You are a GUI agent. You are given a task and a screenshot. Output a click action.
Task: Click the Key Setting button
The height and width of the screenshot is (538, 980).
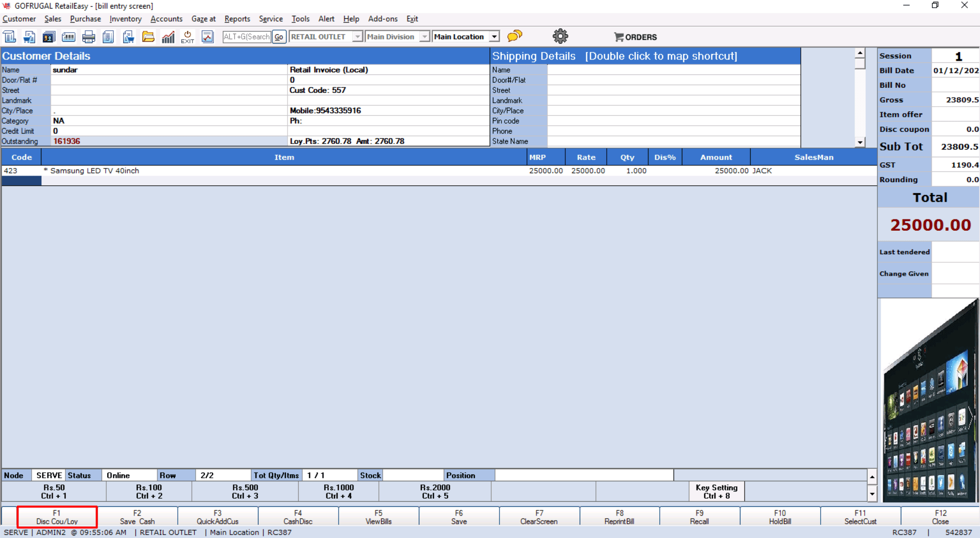point(716,492)
